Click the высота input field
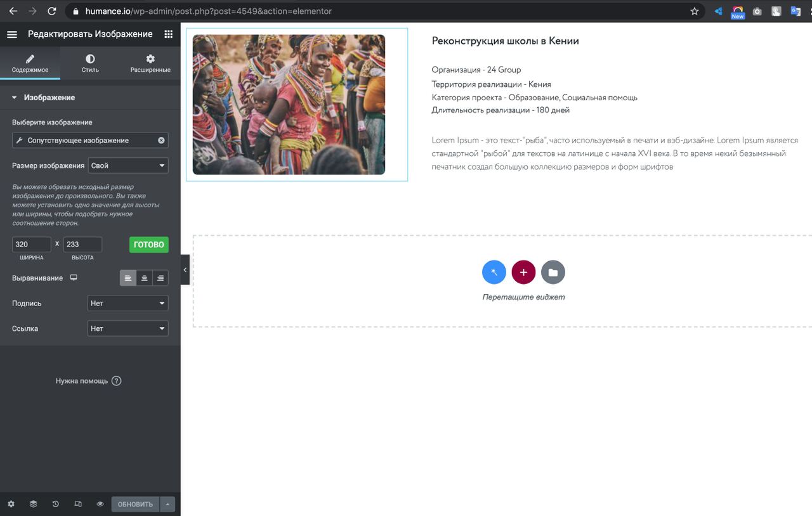Image resolution: width=812 pixels, height=516 pixels. (82, 244)
